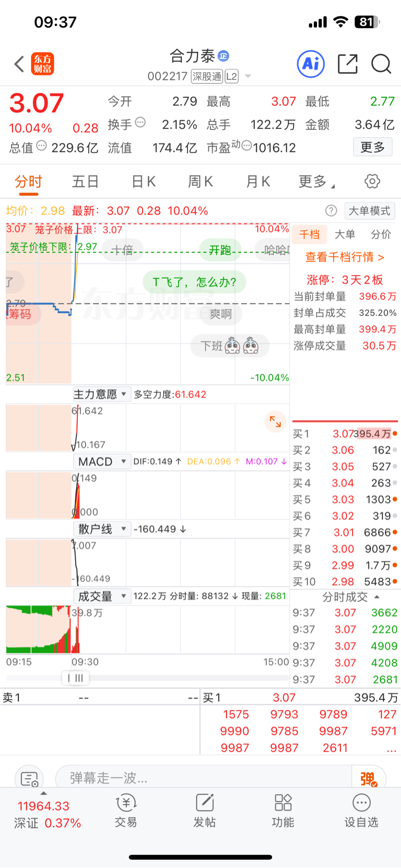This screenshot has height=868, width=401.
Task: Tap the 弹幕走一波 comment input field
Action: [x=204, y=779]
